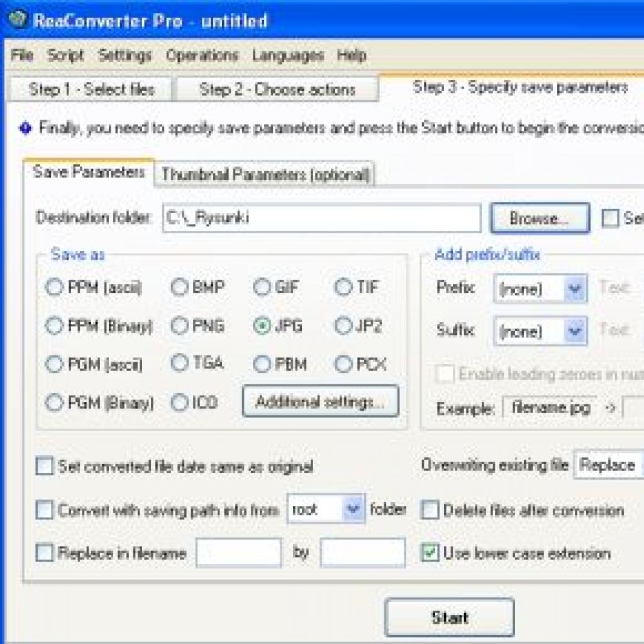Viewport: 644px width, 644px height.
Task: Click the Browse button
Action: (x=540, y=218)
